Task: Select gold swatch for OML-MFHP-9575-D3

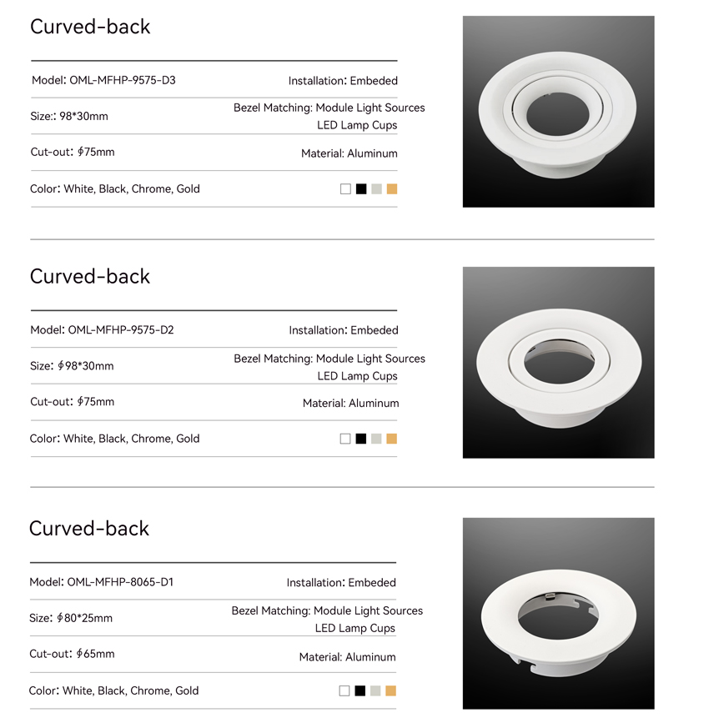Action: [392, 189]
